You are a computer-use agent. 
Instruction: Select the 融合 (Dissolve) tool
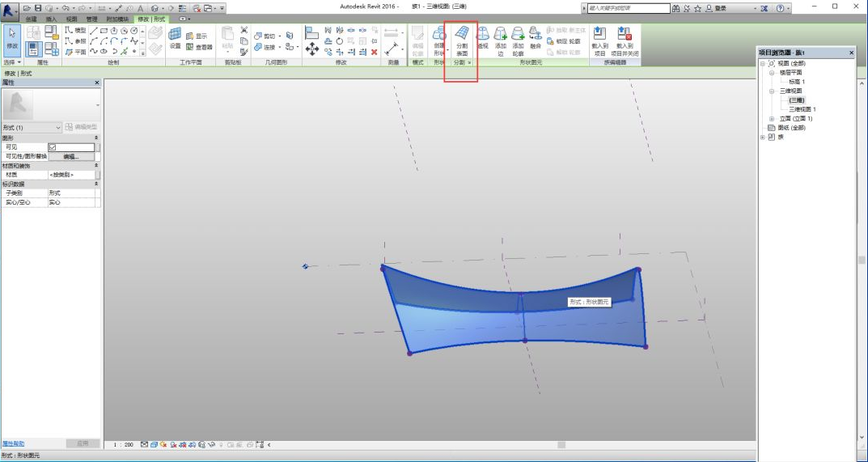pyautogui.click(x=536, y=37)
